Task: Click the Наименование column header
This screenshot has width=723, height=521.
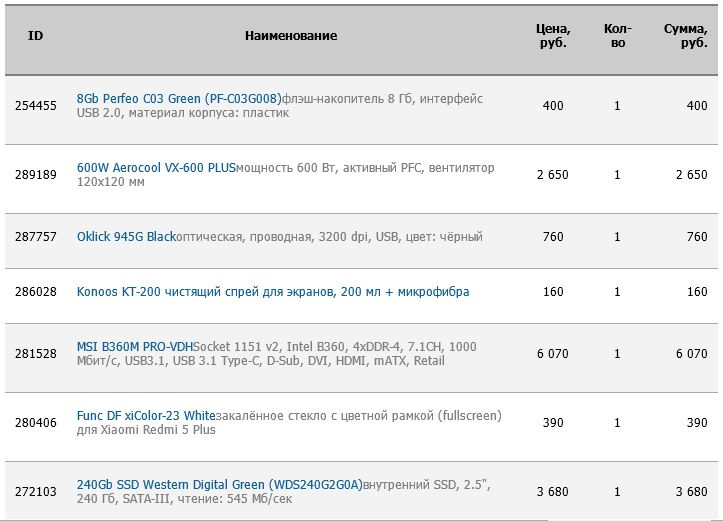Action: [x=291, y=36]
